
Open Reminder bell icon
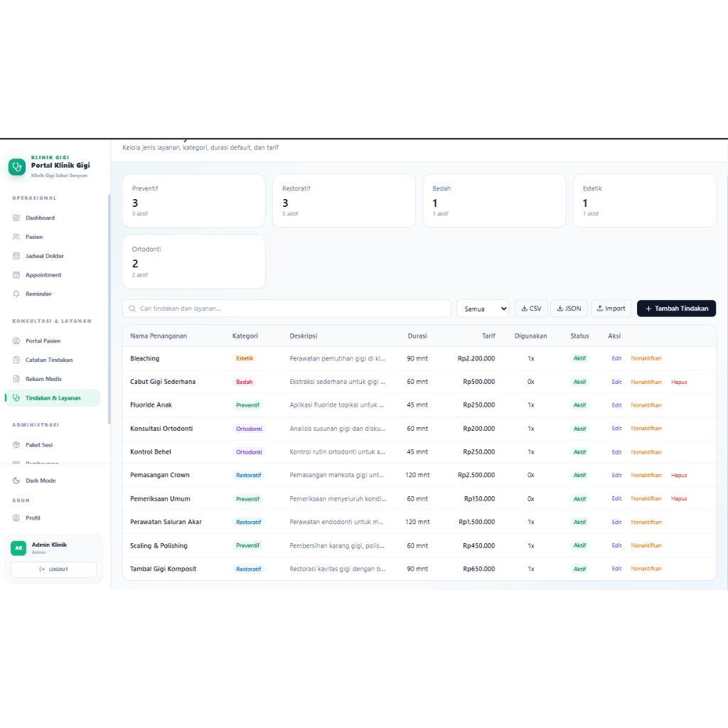coord(16,294)
